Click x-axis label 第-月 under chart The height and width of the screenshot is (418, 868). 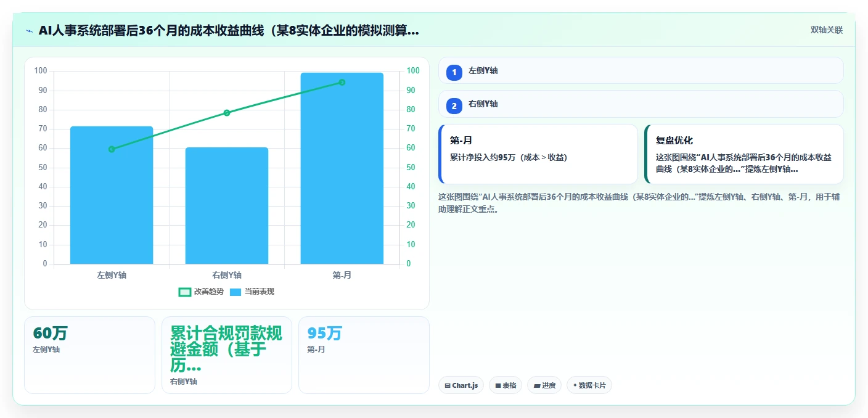coord(342,275)
